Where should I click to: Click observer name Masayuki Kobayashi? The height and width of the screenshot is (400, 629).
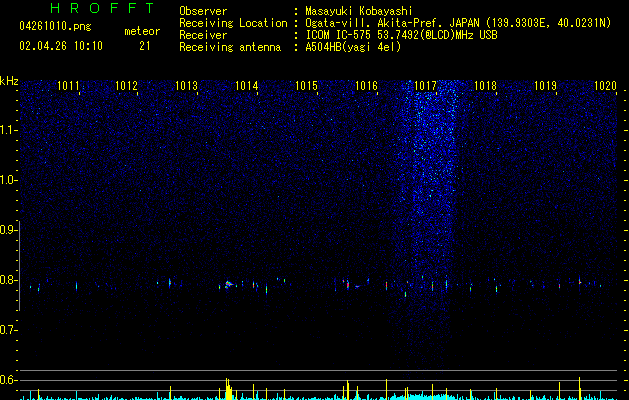click(359, 11)
